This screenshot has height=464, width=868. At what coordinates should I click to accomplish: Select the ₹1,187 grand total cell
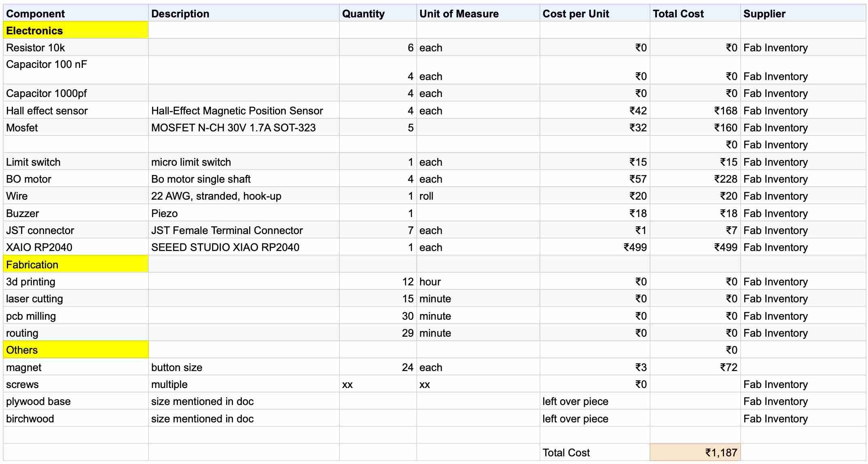695,452
